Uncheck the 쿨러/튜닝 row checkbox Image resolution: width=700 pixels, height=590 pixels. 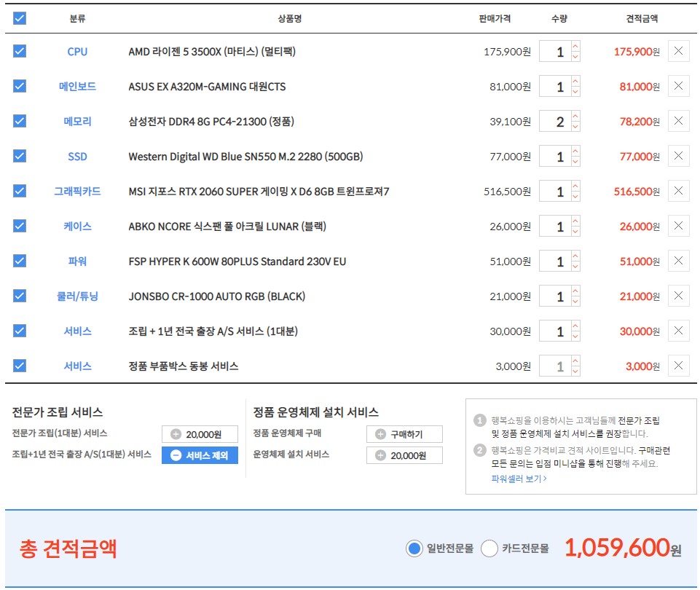20,296
